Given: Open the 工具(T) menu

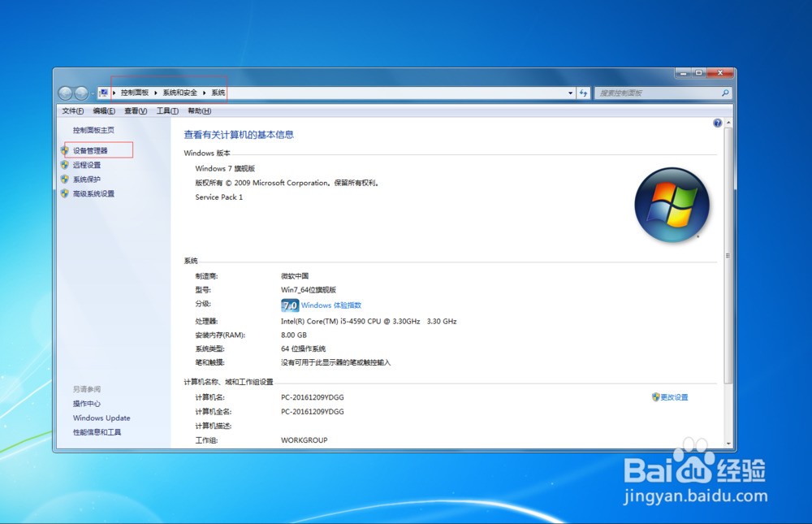Looking at the screenshot, I should click(x=167, y=111).
